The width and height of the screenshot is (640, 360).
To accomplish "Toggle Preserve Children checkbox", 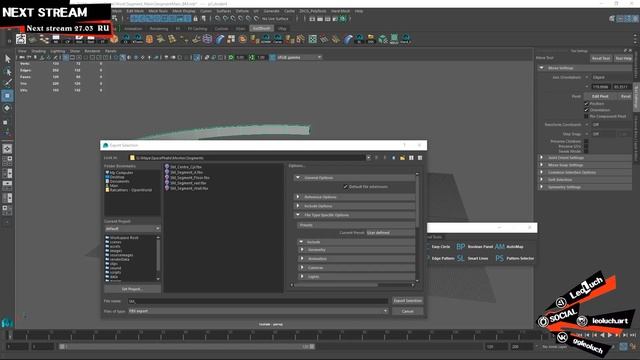I will coord(586,141).
